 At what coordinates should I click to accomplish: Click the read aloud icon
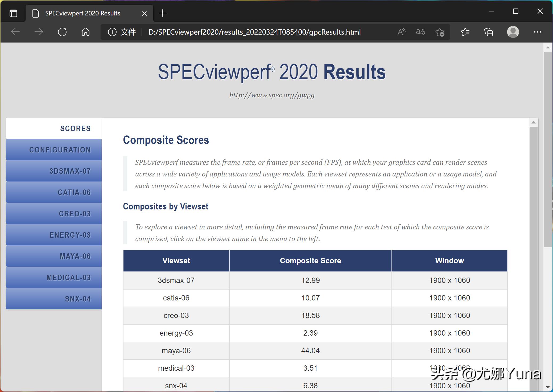coord(401,32)
